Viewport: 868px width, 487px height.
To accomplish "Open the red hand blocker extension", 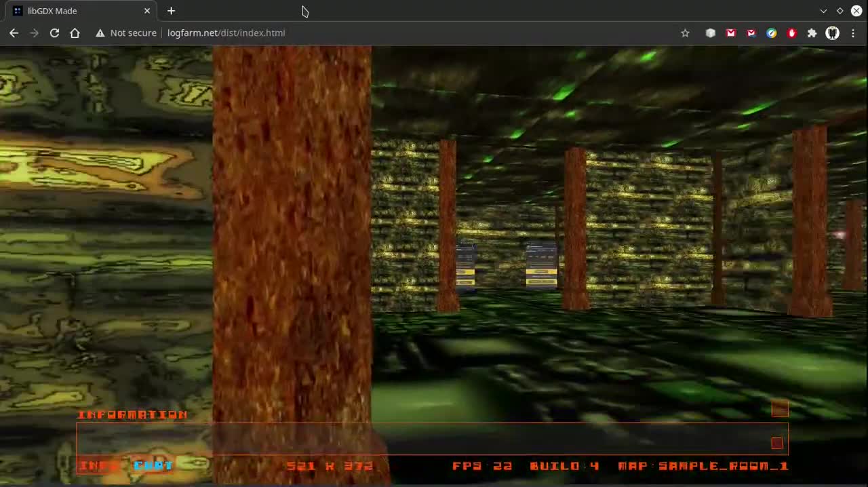I will pyautogui.click(x=791, y=33).
